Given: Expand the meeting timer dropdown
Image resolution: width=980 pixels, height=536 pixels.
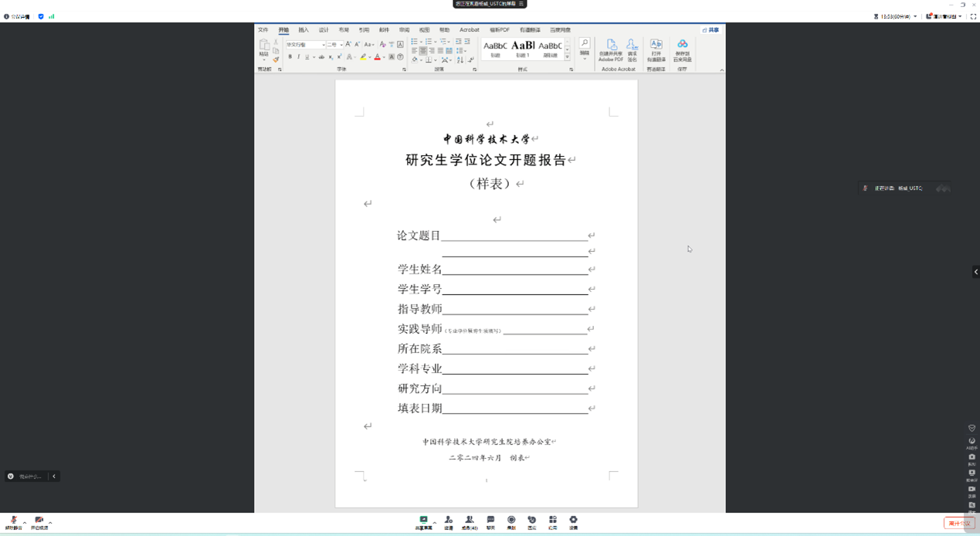Looking at the screenshot, I should (915, 16).
